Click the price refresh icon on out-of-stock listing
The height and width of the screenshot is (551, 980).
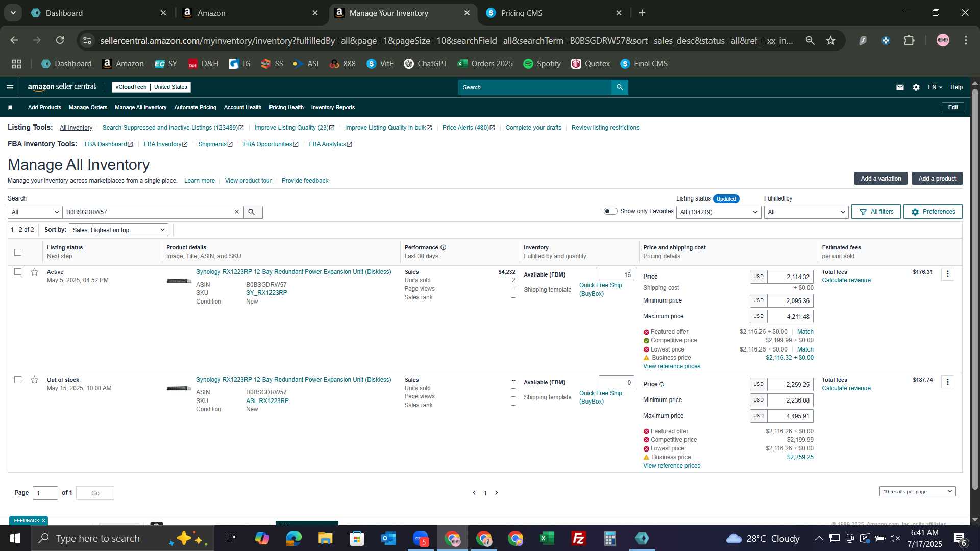662,384
